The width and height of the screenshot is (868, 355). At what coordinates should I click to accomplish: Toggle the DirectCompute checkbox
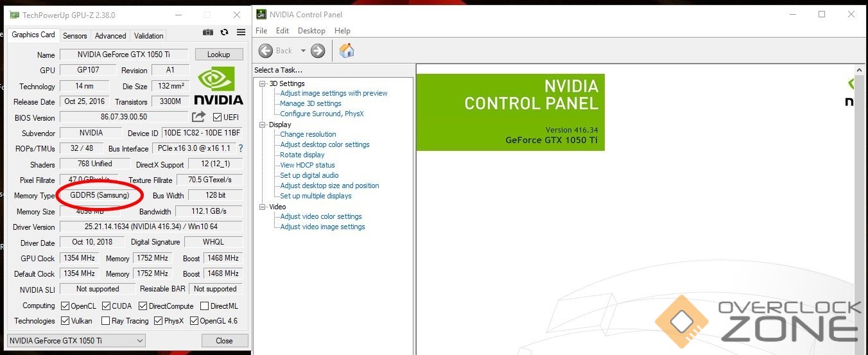point(143,306)
